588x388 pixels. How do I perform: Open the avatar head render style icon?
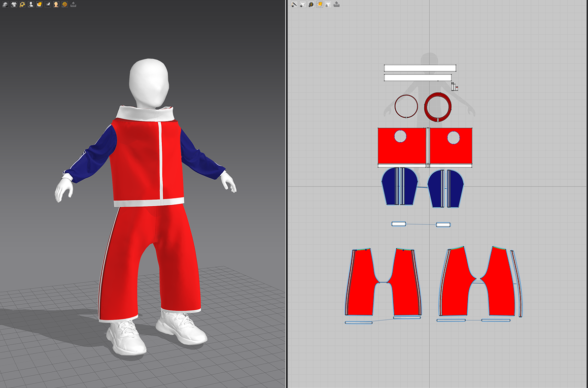tap(56, 4)
